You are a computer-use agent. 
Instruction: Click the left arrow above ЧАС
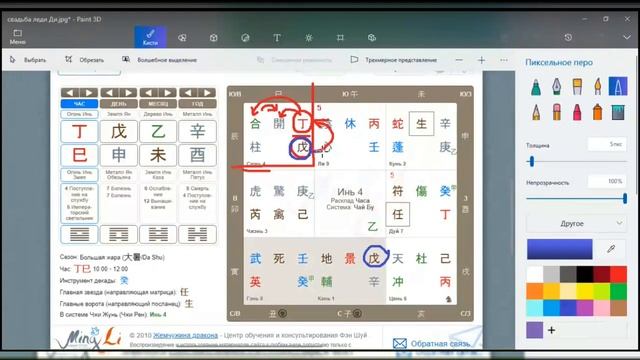click(70, 93)
